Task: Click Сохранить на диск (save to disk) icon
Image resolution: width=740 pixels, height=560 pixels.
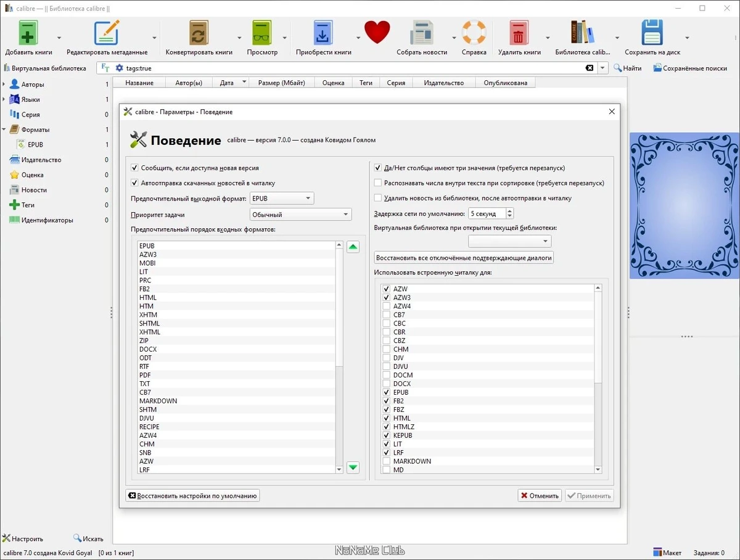Action: coord(652,33)
